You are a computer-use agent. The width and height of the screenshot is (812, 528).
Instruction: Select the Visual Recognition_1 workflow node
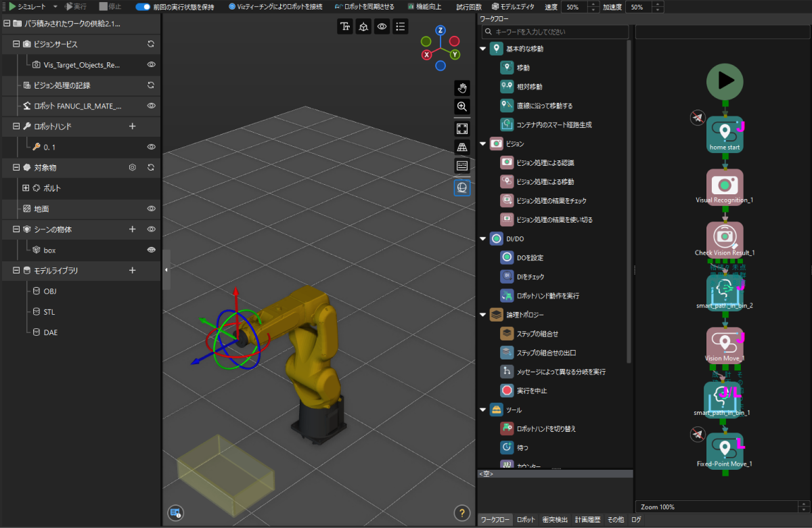click(725, 185)
